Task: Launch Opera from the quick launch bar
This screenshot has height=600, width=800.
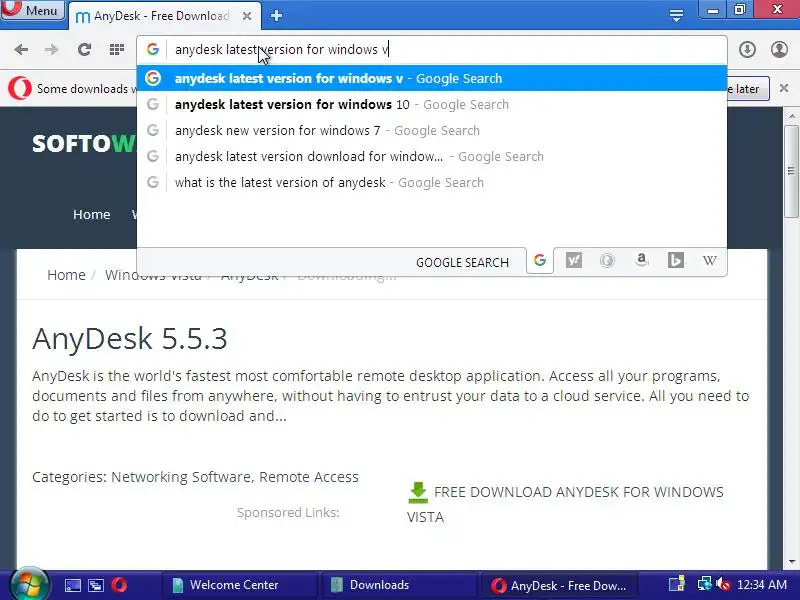Action: coord(119,585)
